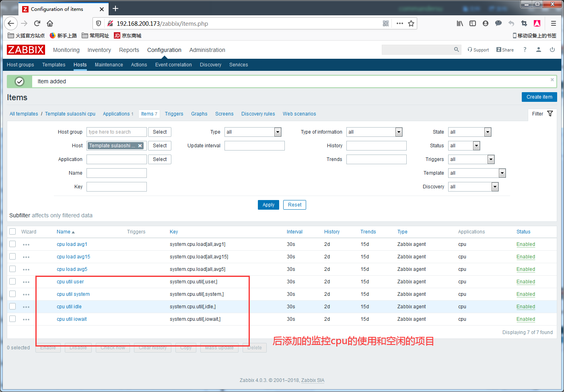The width and height of the screenshot is (564, 392).
Task: Open the Type dropdown in the filter
Action: 253,132
